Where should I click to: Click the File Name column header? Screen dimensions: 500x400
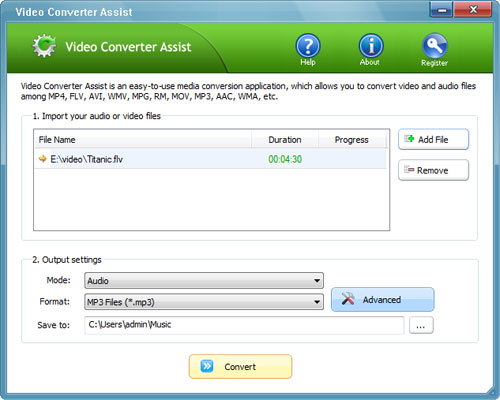pyautogui.click(x=143, y=140)
